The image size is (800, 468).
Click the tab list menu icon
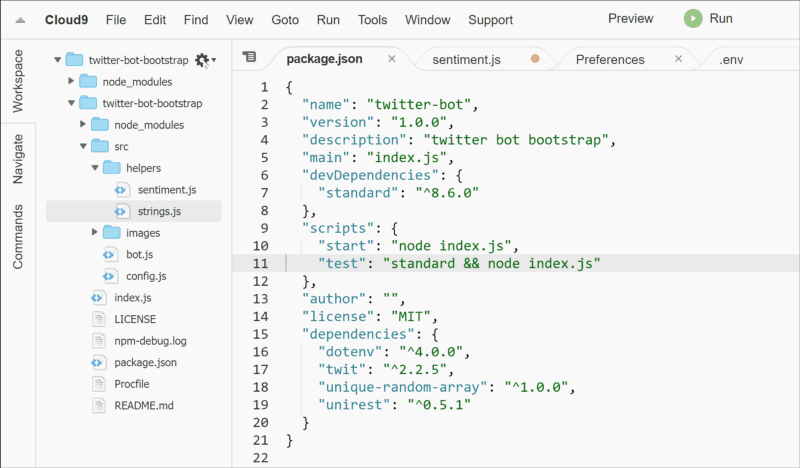click(x=249, y=56)
